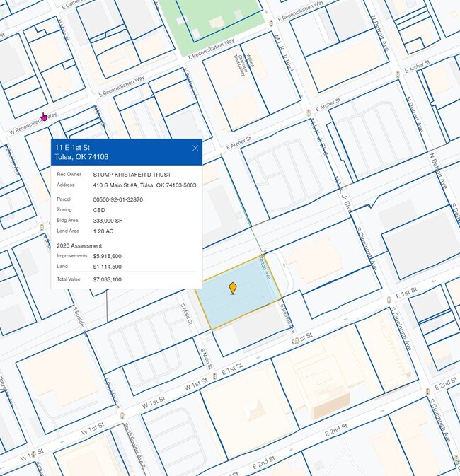Click the orange pin on highlighted parcel
This screenshot has height=476, width=460.
233,288
